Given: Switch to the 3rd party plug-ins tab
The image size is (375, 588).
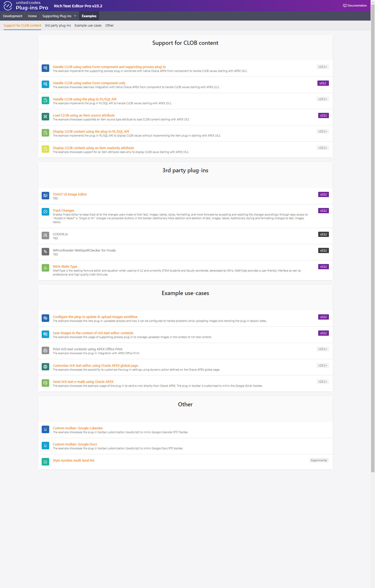Looking at the screenshot, I should (x=58, y=26).
